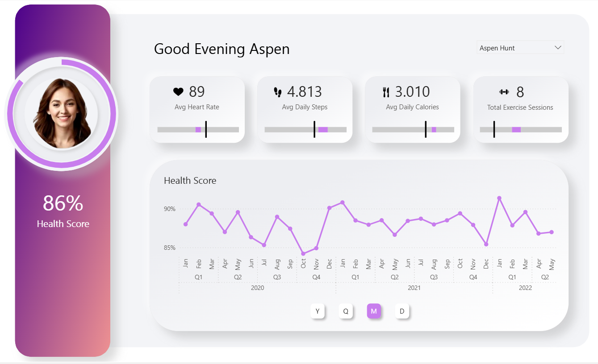The image size is (598, 364).
Task: Click the dumbbell exercise sessions icon
Action: tap(504, 92)
